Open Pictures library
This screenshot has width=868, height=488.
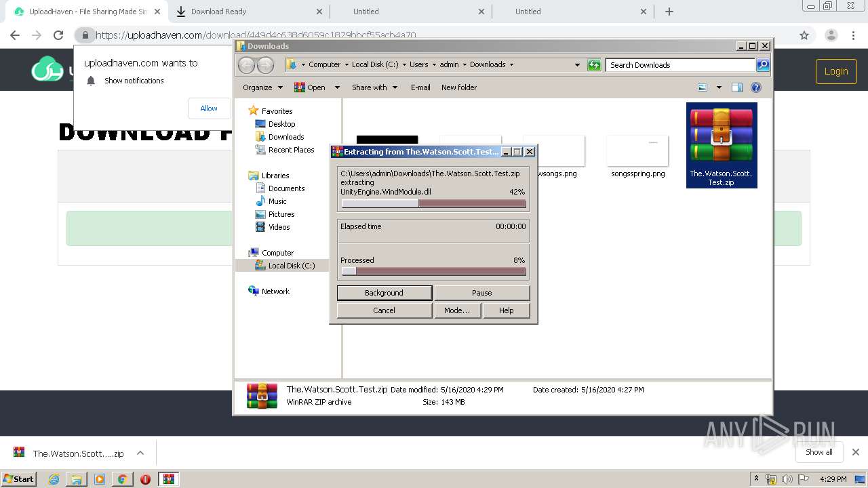point(281,214)
